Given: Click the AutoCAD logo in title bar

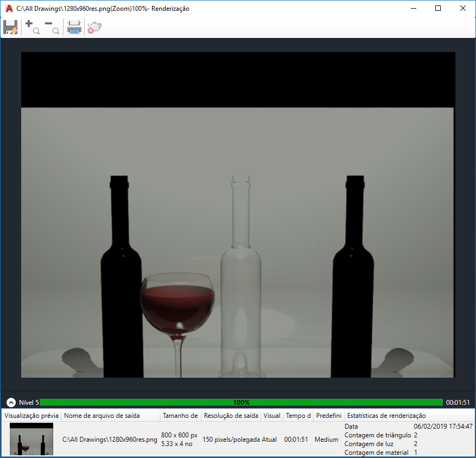Looking at the screenshot, I should tap(9, 9).
